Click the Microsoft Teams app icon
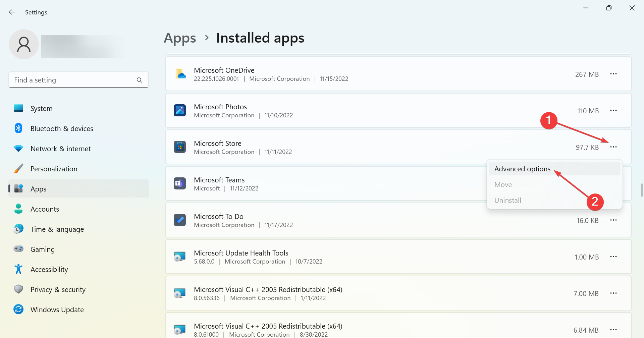Screen dimensions: 644x338 [x=180, y=183]
